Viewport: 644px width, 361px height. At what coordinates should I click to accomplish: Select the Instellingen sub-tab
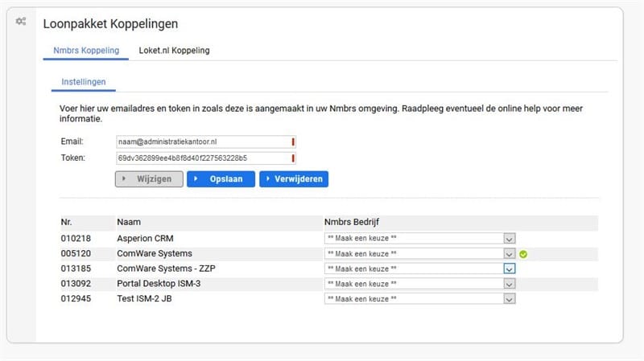click(x=84, y=82)
